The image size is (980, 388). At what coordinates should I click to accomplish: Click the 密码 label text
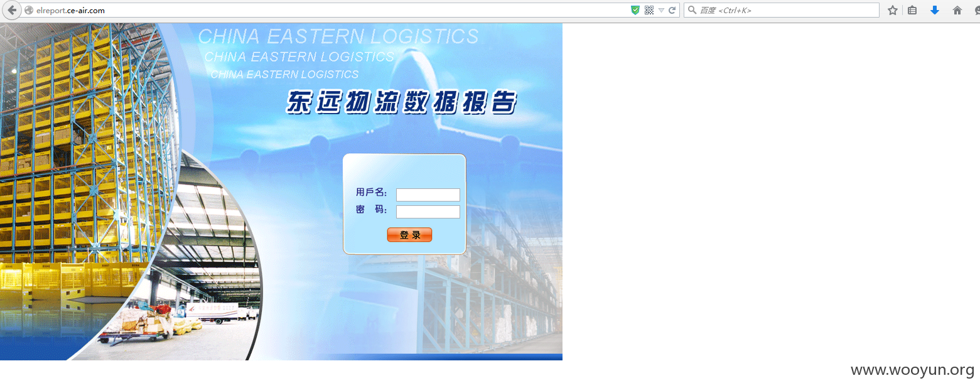pyautogui.click(x=371, y=209)
